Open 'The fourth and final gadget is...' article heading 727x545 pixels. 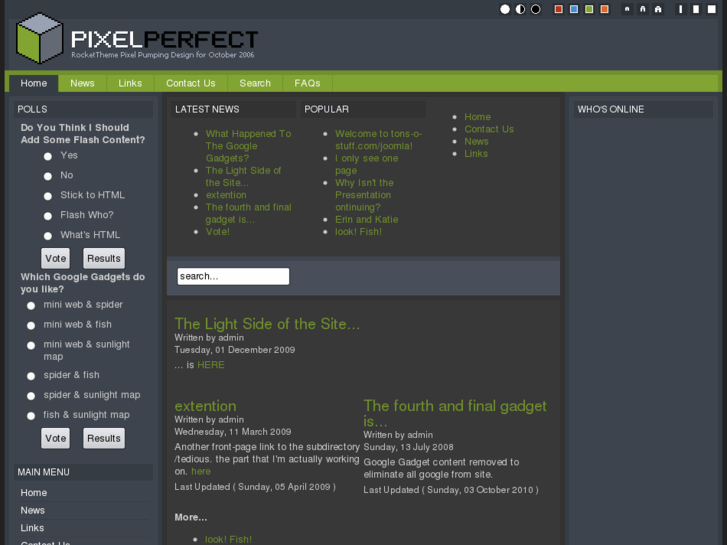point(455,413)
